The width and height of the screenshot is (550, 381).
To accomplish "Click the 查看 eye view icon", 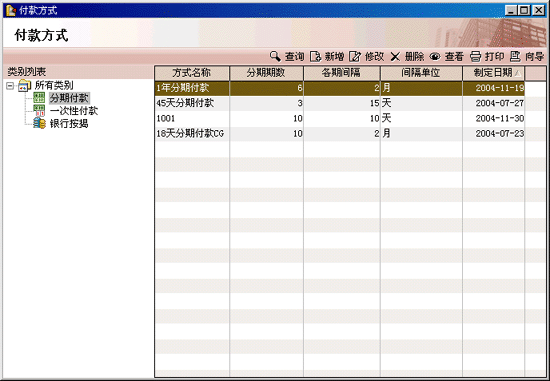I will point(435,56).
